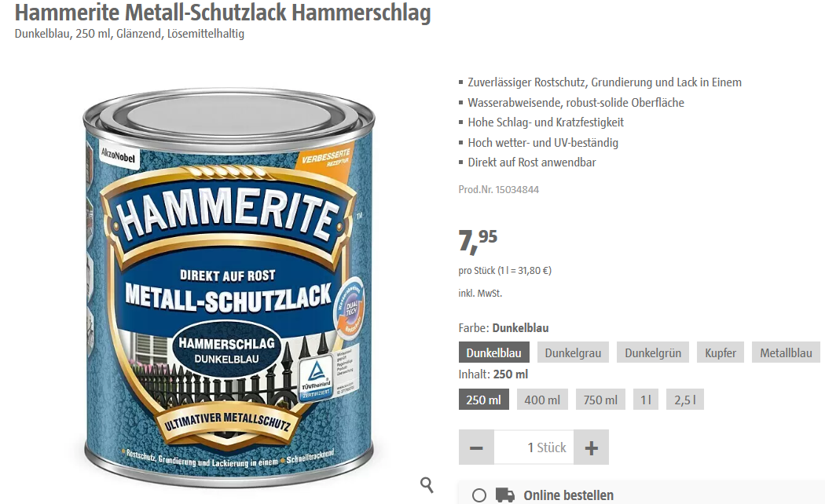Pick the Dunkelgrün color variant
825x504 pixels.
653,352
